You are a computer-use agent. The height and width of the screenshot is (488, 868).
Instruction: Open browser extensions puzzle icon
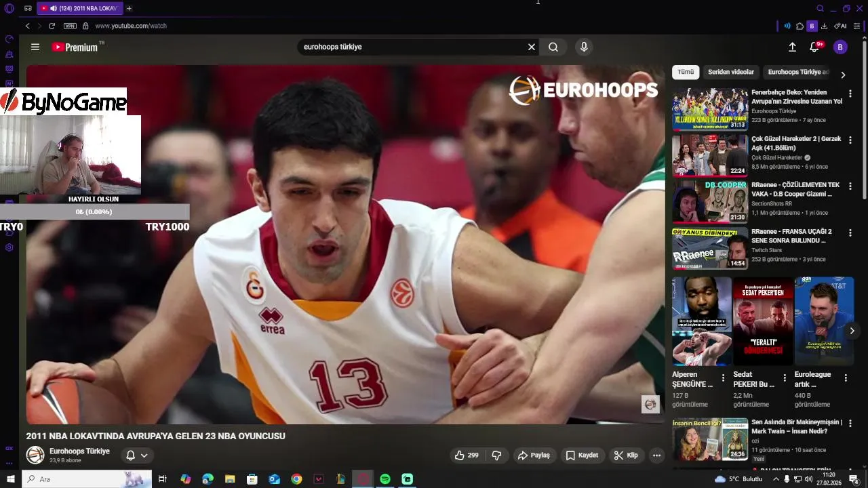point(800,26)
